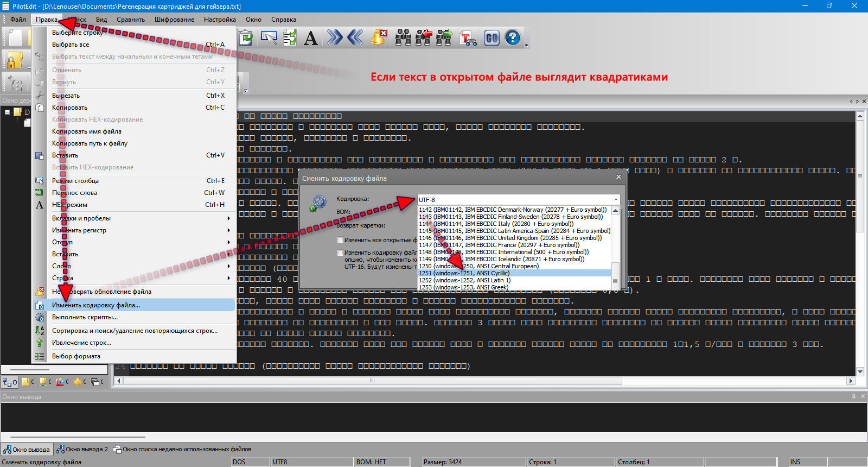Collapse the D: drive tree node

(8, 112)
